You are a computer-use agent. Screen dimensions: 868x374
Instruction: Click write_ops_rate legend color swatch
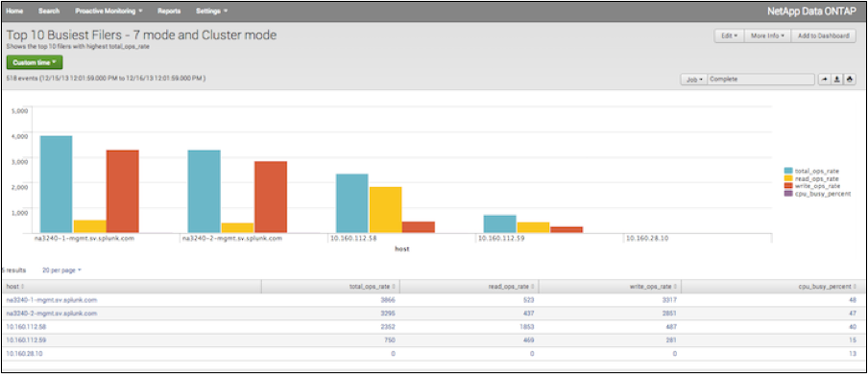click(x=787, y=186)
